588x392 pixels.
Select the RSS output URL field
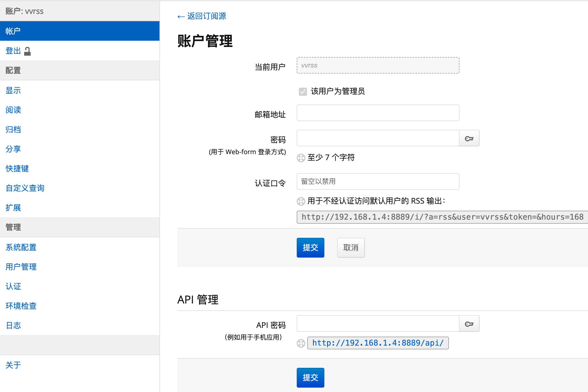click(442, 217)
